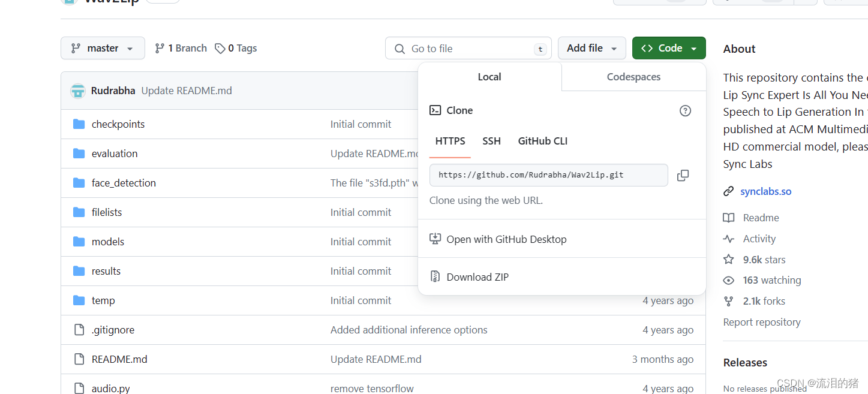This screenshot has height=394, width=868.
Task: Click the fork icon beside 2.1k forks
Action: coord(729,301)
